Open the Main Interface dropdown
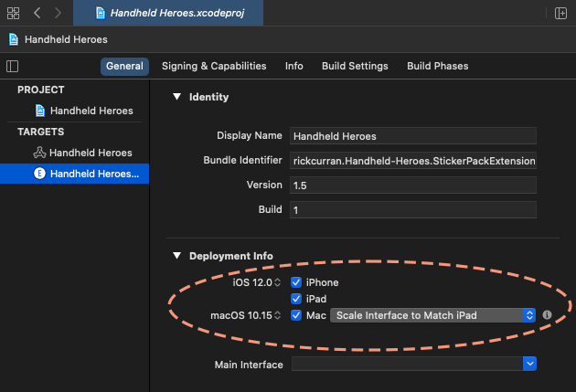Screen dimensions: 576x392 tap(414, 364)
